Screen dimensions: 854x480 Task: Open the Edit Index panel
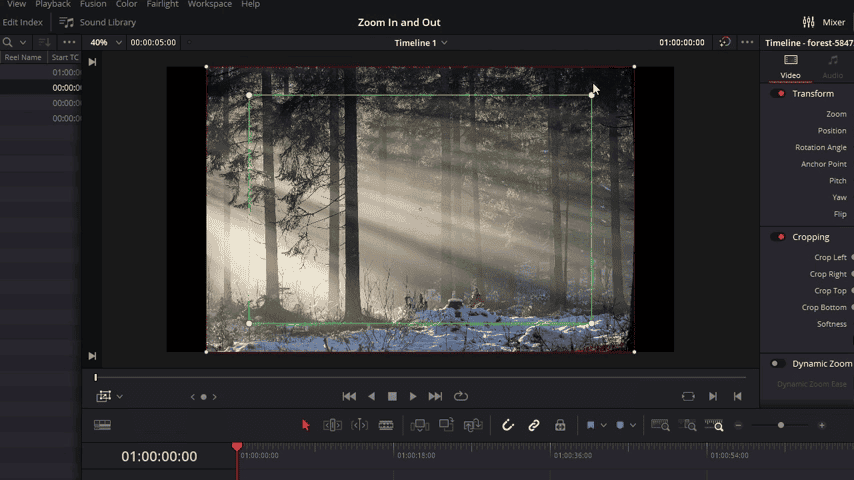pyautogui.click(x=22, y=22)
